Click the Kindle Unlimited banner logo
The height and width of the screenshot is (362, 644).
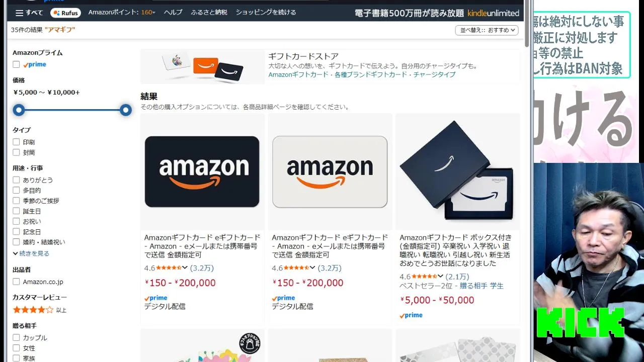[493, 13]
